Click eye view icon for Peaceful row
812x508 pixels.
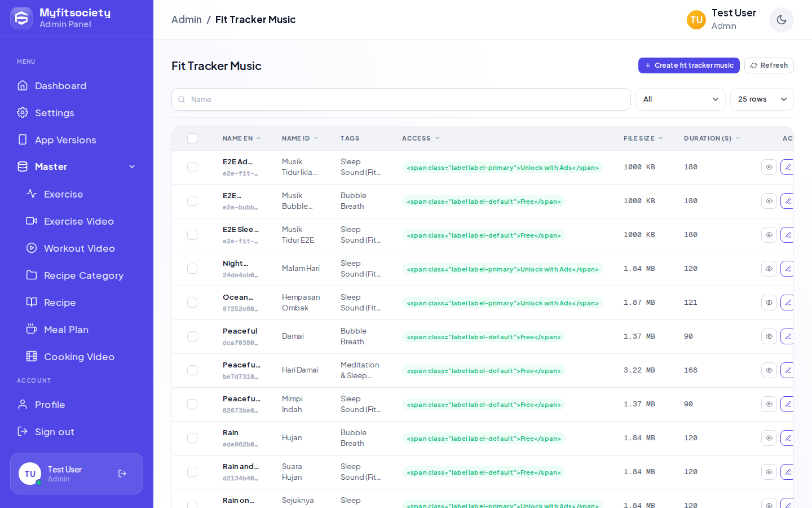point(769,336)
